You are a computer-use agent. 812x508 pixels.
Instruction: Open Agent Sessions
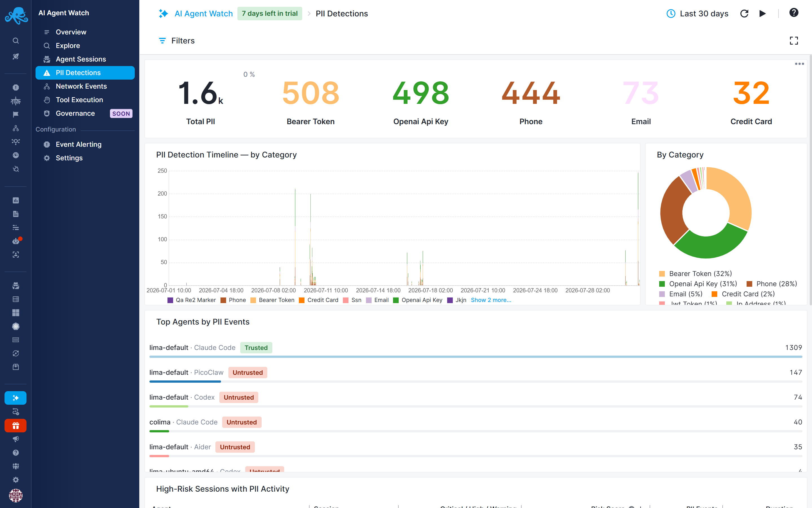(85, 59)
